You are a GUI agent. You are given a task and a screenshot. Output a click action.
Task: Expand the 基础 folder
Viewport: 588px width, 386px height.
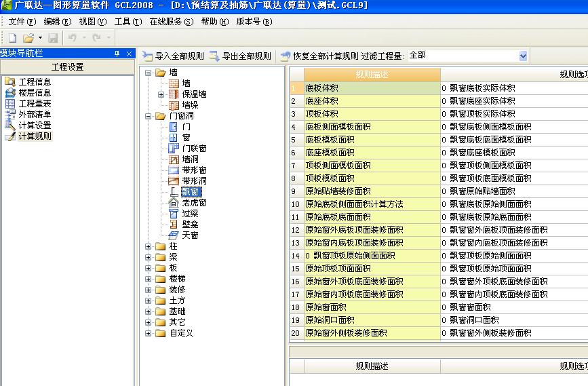(x=149, y=312)
